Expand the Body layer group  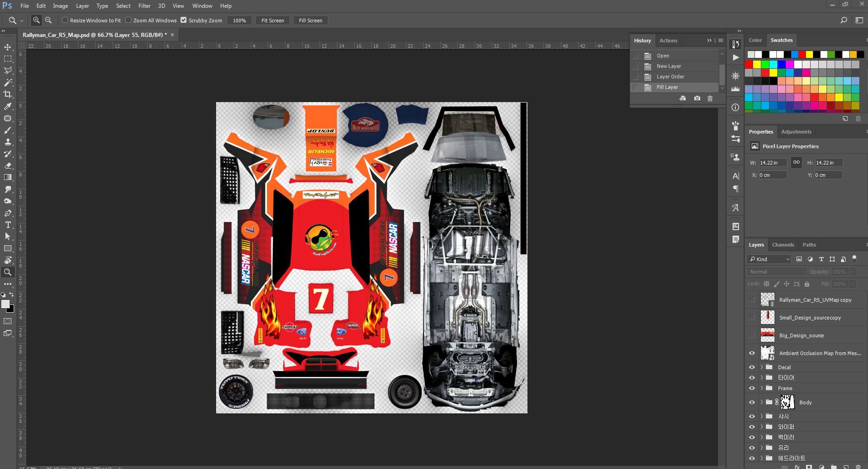pyautogui.click(x=761, y=402)
